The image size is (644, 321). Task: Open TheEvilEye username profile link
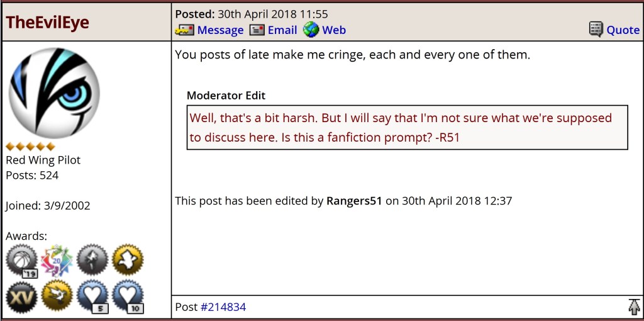(47, 23)
